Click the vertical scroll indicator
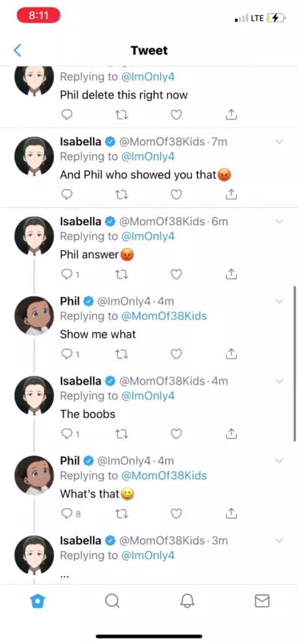298x644 pixels. [295, 364]
